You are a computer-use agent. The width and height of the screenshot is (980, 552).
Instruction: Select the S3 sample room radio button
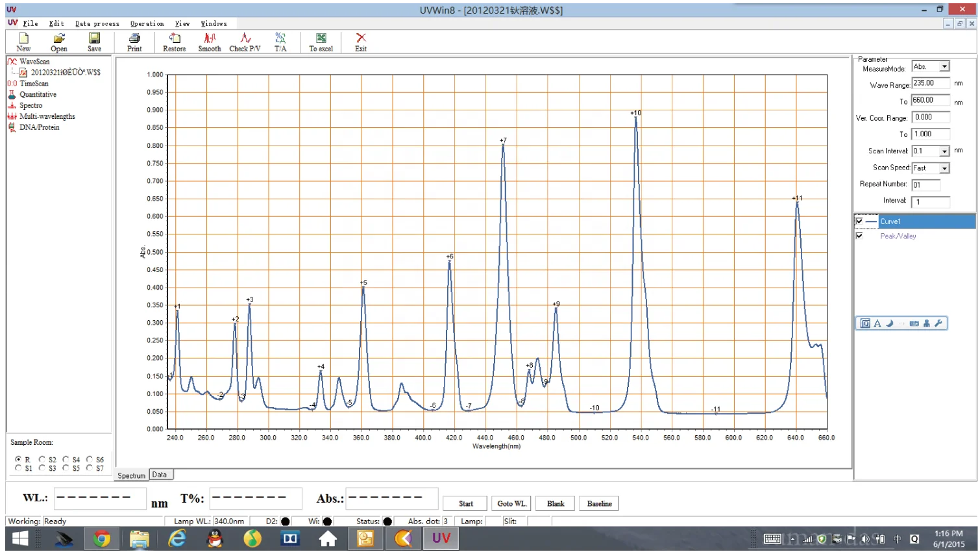(42, 468)
